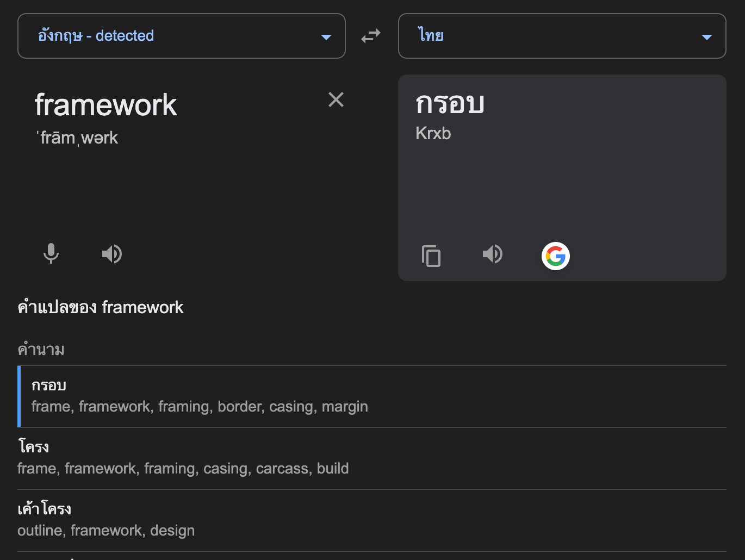This screenshot has height=560, width=745.
Task: Click the microphone voice input icon
Action: (x=51, y=254)
